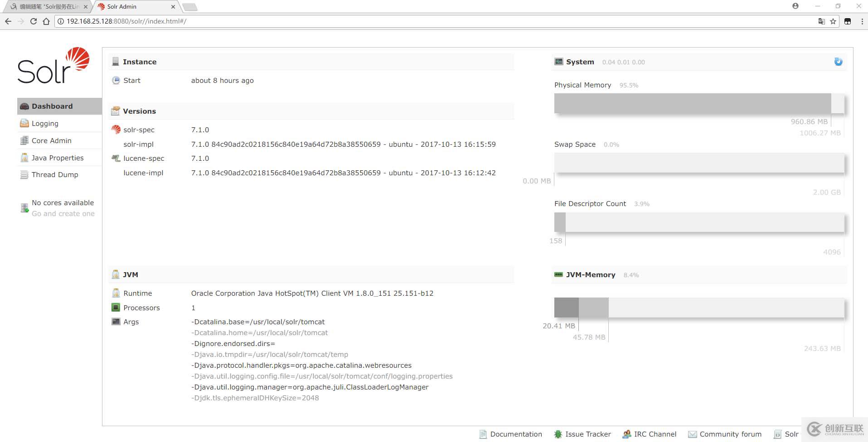Click 'Go and create one' link
The height and width of the screenshot is (442, 868).
click(63, 214)
